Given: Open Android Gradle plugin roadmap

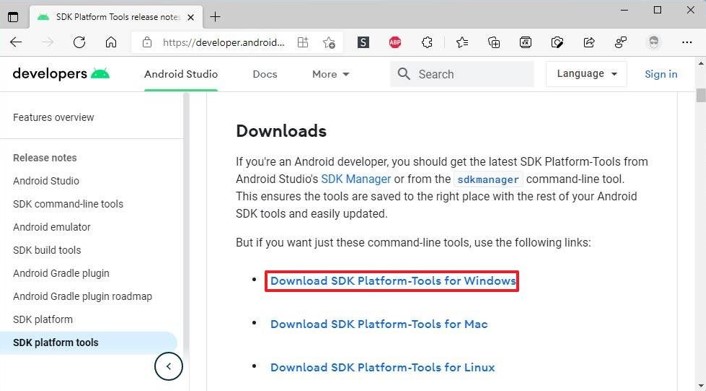Looking at the screenshot, I should pyautogui.click(x=82, y=296).
